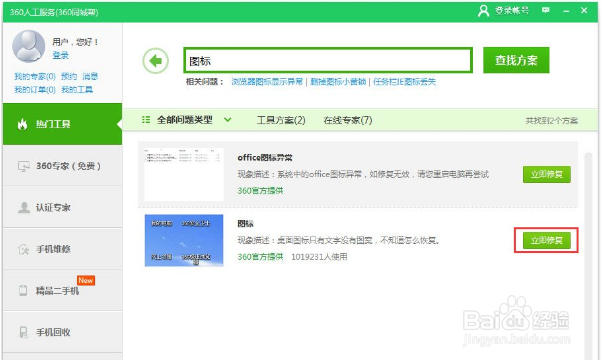
Task: Click the phone repair icon beside 手机维修
Action: point(23,249)
